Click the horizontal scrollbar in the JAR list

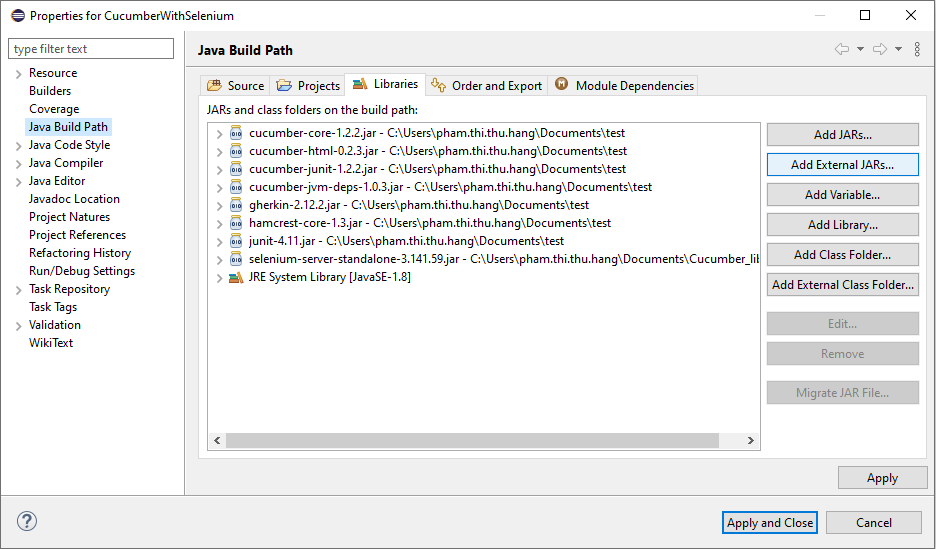(472, 441)
